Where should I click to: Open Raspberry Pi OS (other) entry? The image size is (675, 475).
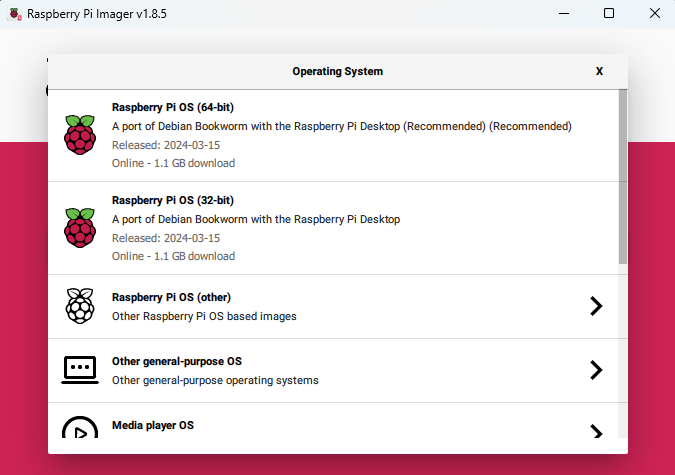click(x=333, y=306)
